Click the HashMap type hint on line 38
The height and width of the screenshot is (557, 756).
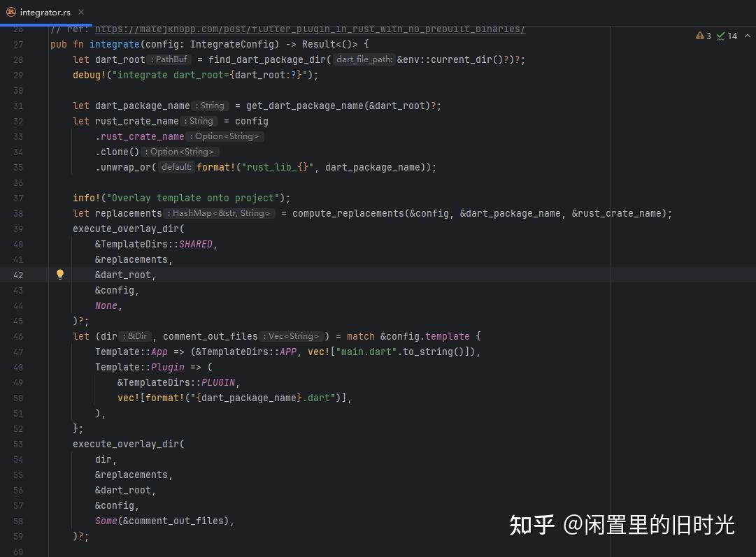pyautogui.click(x=220, y=213)
